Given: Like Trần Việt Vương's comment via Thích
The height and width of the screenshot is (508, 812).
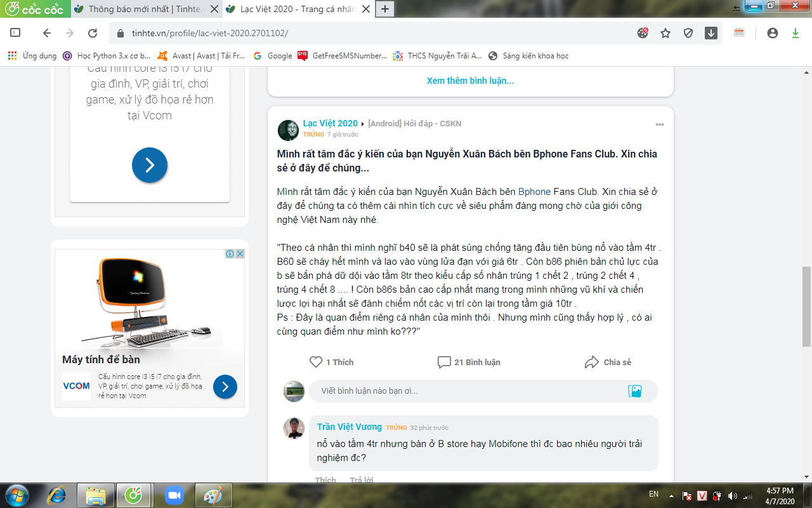Looking at the screenshot, I should coord(325,480).
